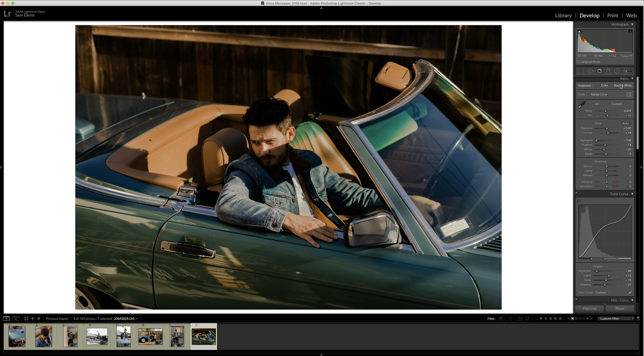Filter by red color label
644x356 pixels.
click(x=569, y=318)
